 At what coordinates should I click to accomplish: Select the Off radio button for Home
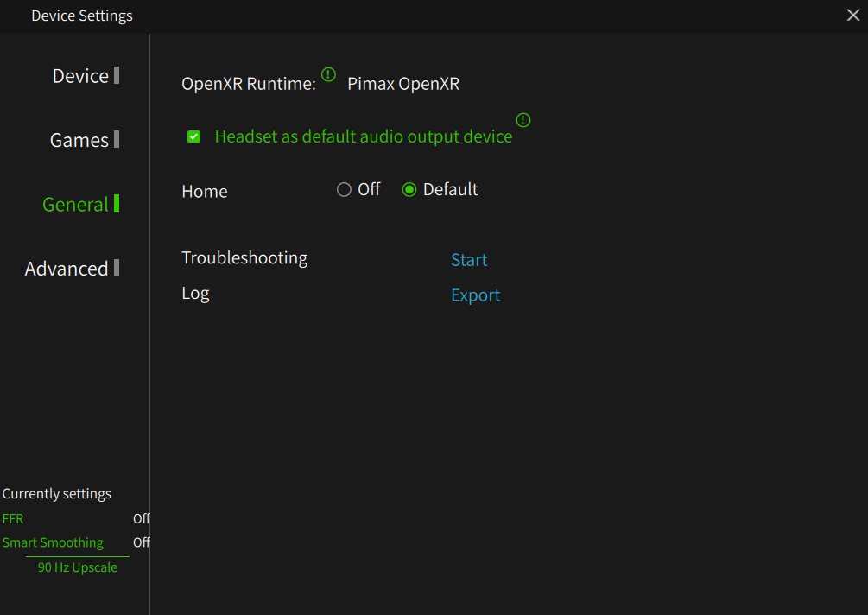344,190
